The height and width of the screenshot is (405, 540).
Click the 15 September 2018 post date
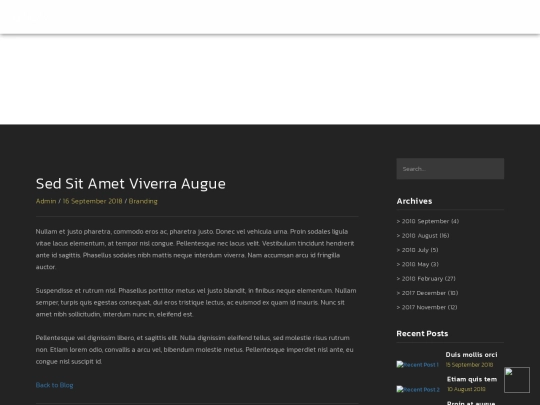469,365
